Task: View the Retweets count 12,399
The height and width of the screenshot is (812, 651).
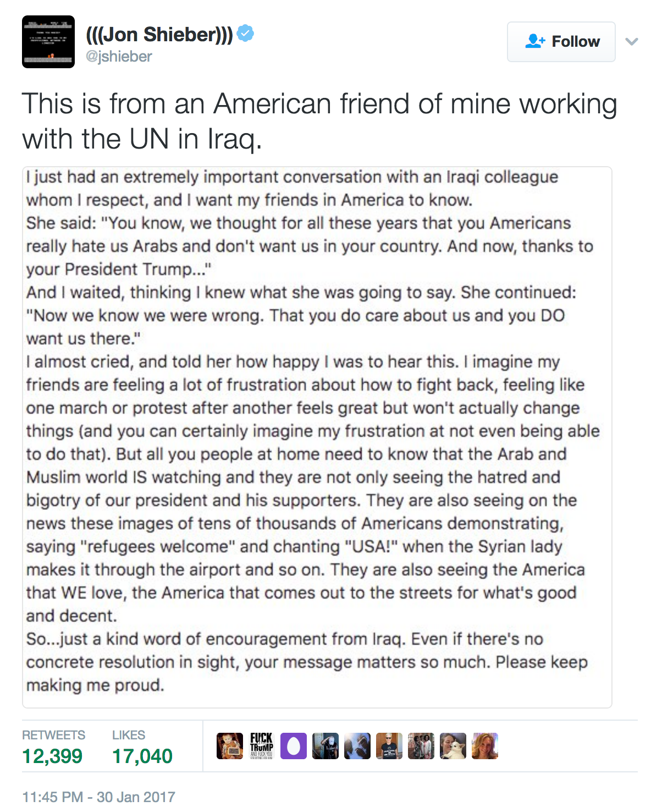Action: (53, 756)
